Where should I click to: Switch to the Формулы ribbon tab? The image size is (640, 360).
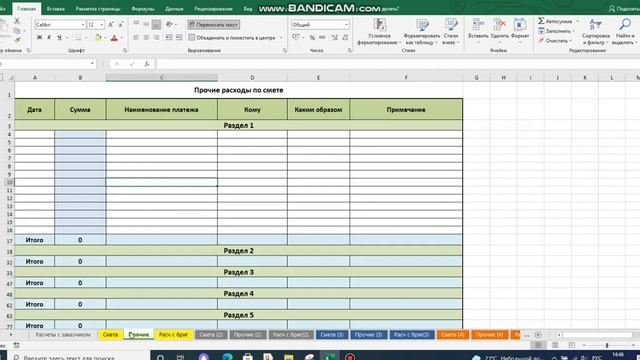(143, 9)
